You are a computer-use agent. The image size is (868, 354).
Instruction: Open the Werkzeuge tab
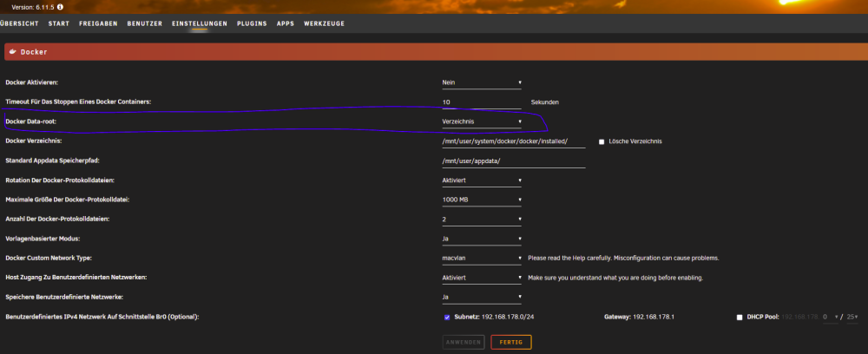(x=325, y=23)
